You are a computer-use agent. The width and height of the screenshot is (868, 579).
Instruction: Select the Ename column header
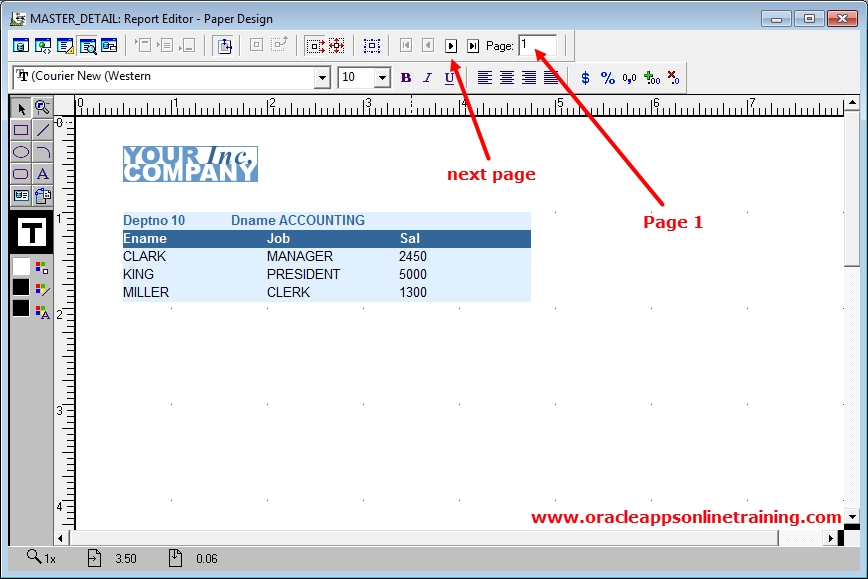[145, 239]
